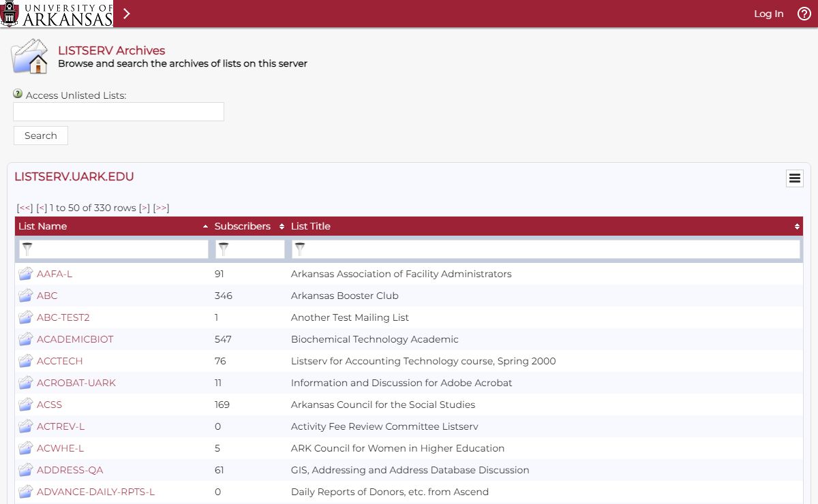Open the hamburger menu for LISTSERV.UARK.EDU
Viewport: 818px width, 504px height.
click(794, 178)
